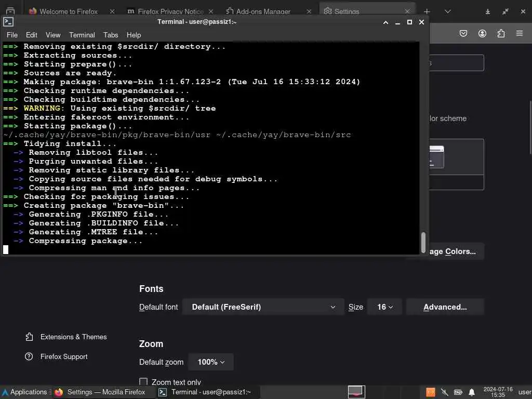Open the terminal Help menu
The image size is (532, 399).
point(134,35)
